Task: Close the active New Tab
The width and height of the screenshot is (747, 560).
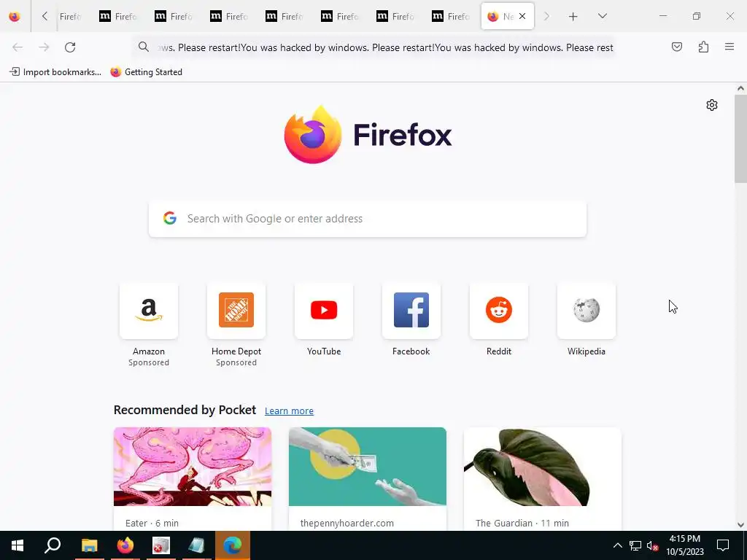Action: pos(522,16)
